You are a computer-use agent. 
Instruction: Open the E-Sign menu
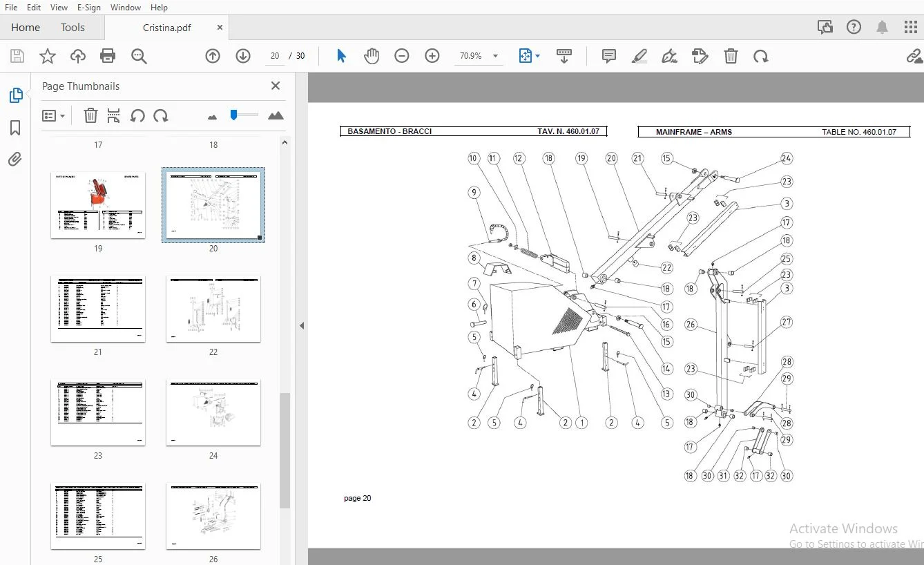(x=89, y=8)
